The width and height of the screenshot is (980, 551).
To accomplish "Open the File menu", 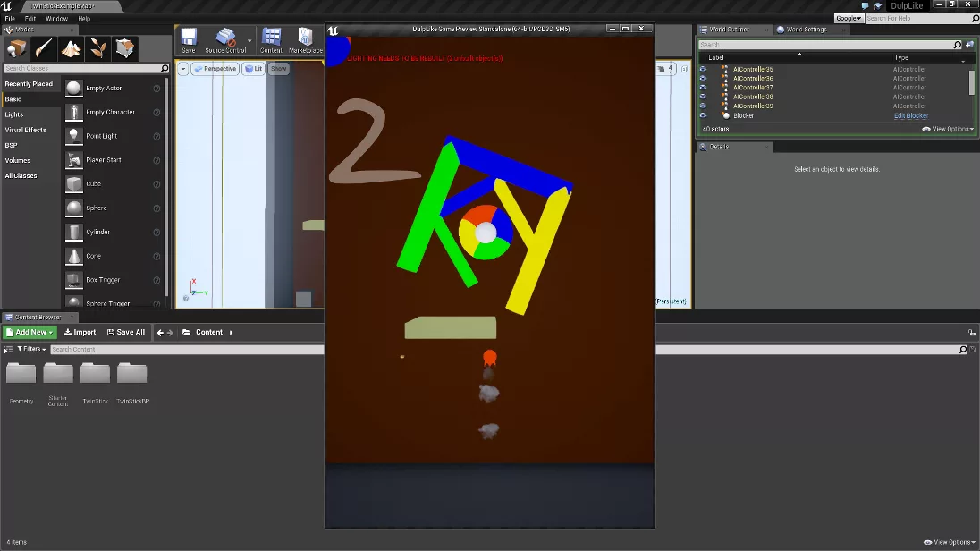I will pos(10,19).
